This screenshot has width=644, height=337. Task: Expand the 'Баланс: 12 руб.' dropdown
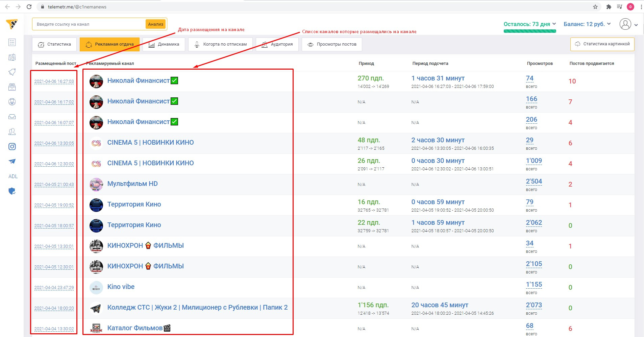(587, 24)
